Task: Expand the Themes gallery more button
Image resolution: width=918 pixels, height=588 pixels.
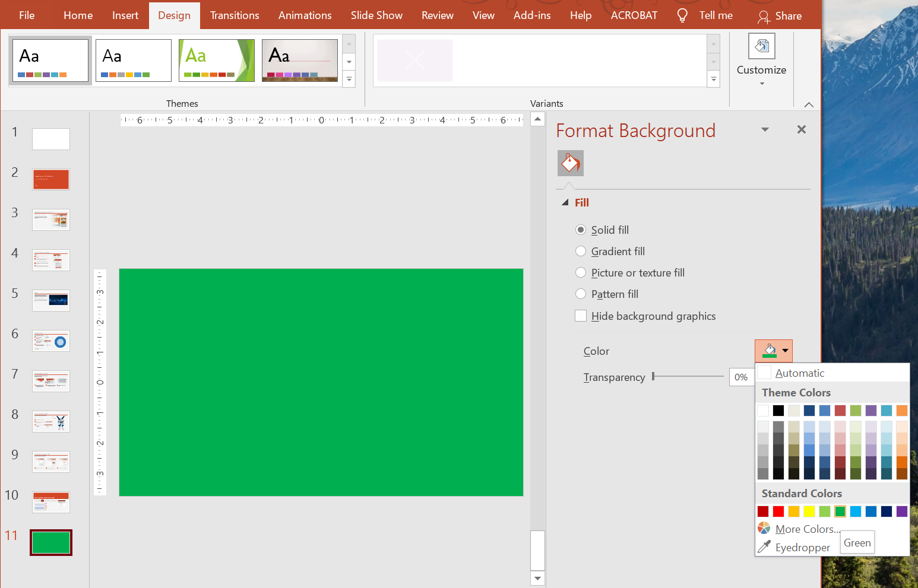Action: click(x=349, y=79)
